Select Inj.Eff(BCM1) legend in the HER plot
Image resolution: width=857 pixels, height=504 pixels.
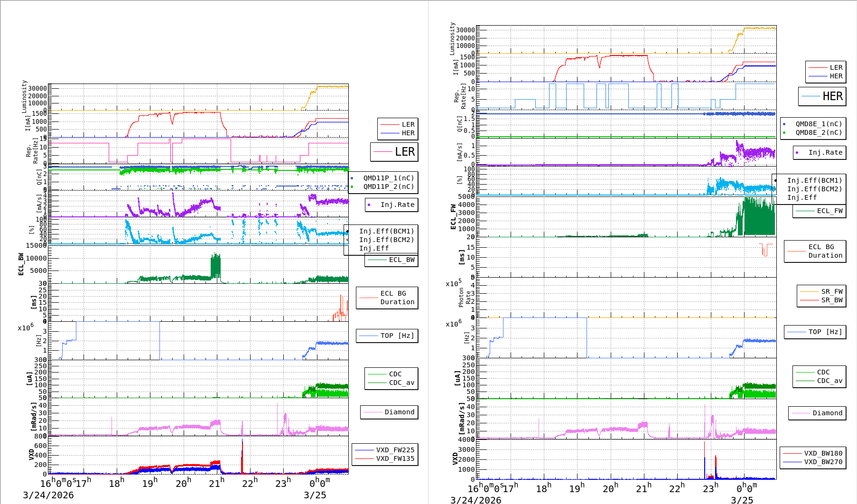click(x=814, y=181)
